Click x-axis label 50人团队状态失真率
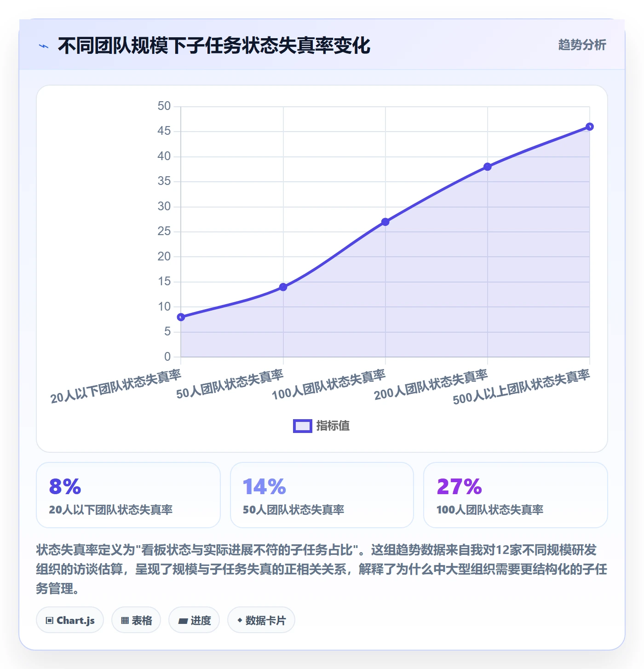Viewport: 644px width, 669px height. pos(230,384)
